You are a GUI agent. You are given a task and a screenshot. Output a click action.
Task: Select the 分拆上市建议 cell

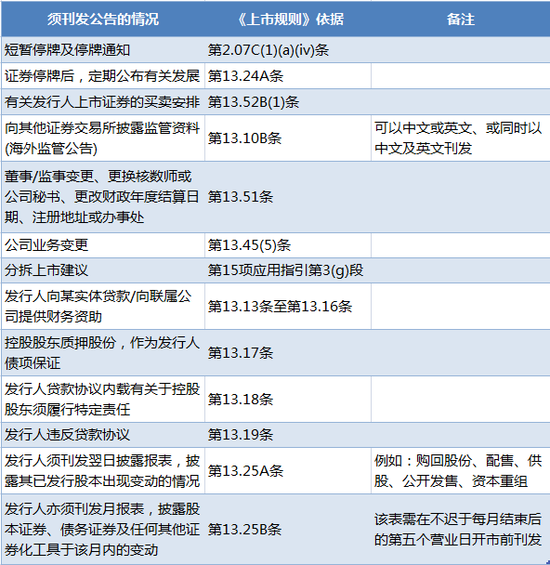coord(103,270)
